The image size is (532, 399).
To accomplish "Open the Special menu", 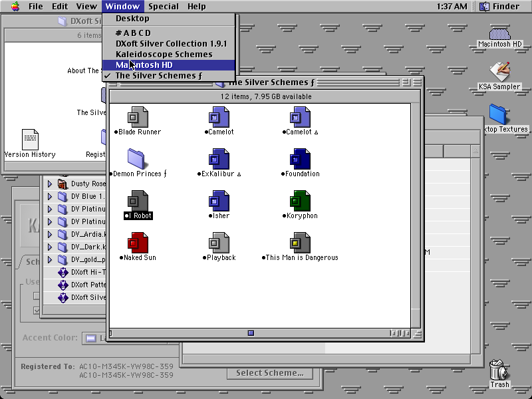I will point(164,7).
